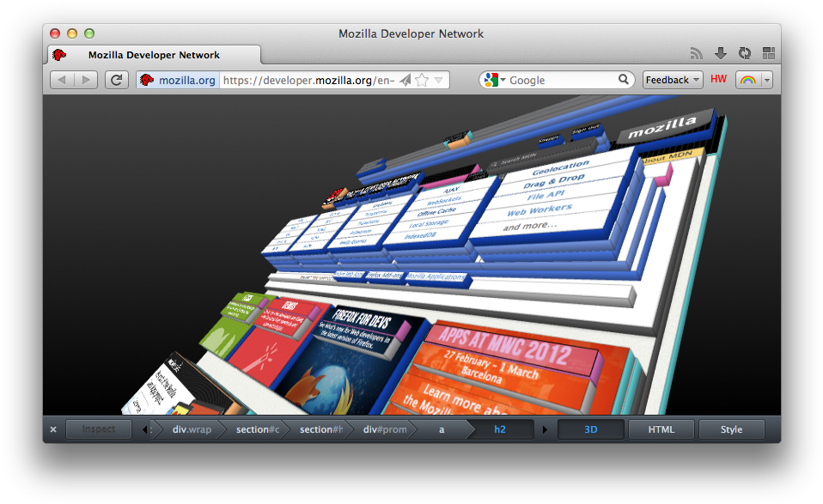Viewport: 823px width, 504px height.
Task: Select the Mozilla Developer Network tab
Action: click(155, 55)
